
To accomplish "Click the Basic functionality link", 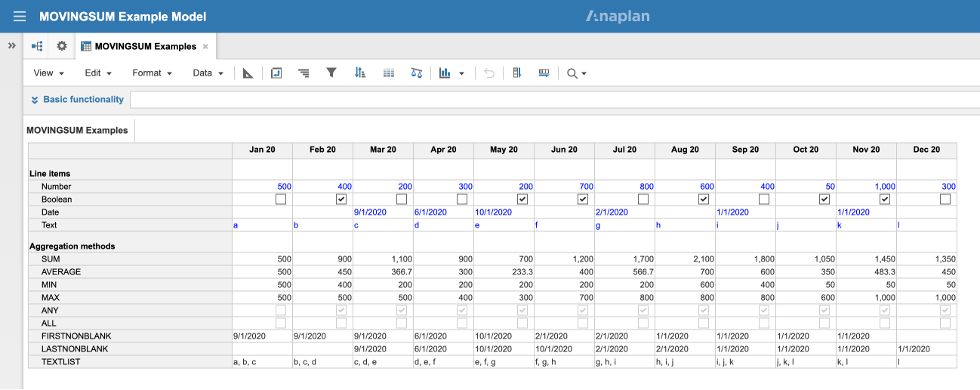I will tap(83, 99).
